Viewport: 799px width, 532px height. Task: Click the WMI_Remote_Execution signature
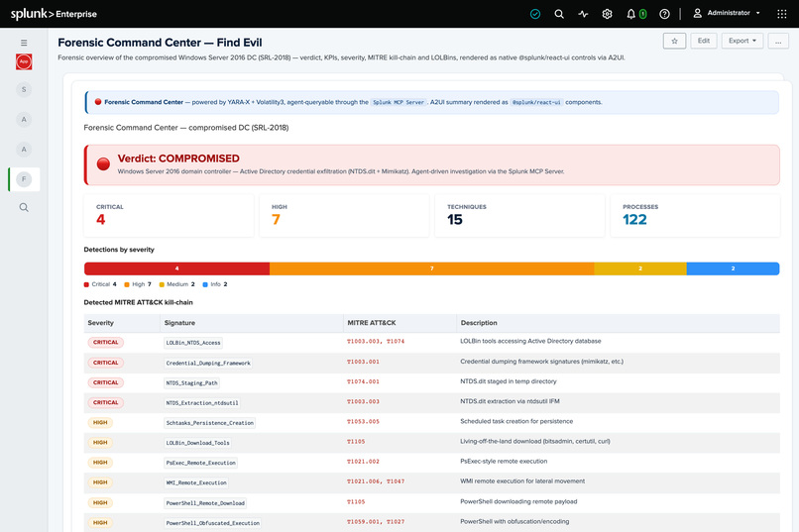tap(196, 482)
